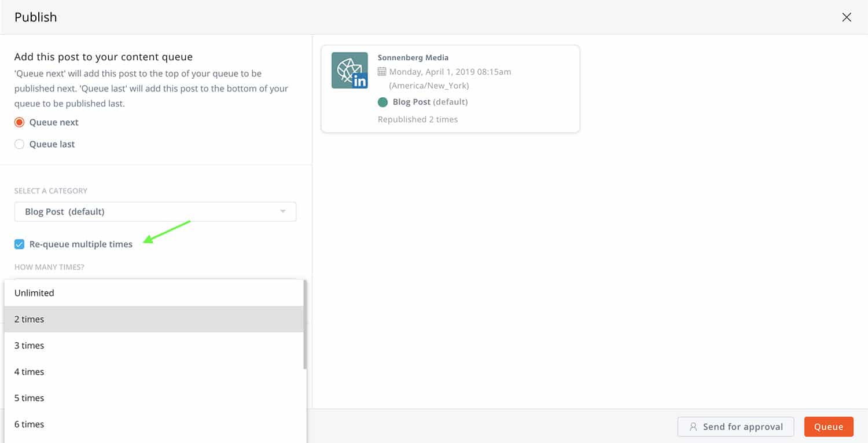Image resolution: width=868 pixels, height=443 pixels.
Task: Choose 2 times from the list
Action: 153,319
